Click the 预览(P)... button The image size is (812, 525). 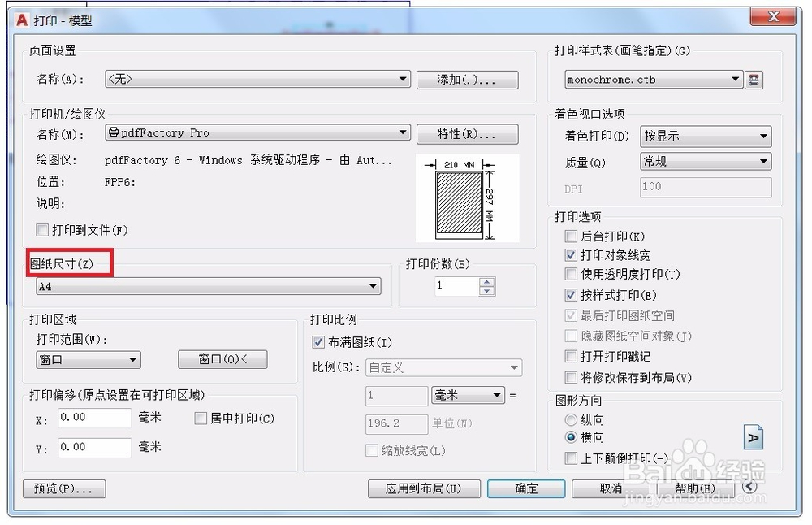pyautogui.click(x=64, y=488)
